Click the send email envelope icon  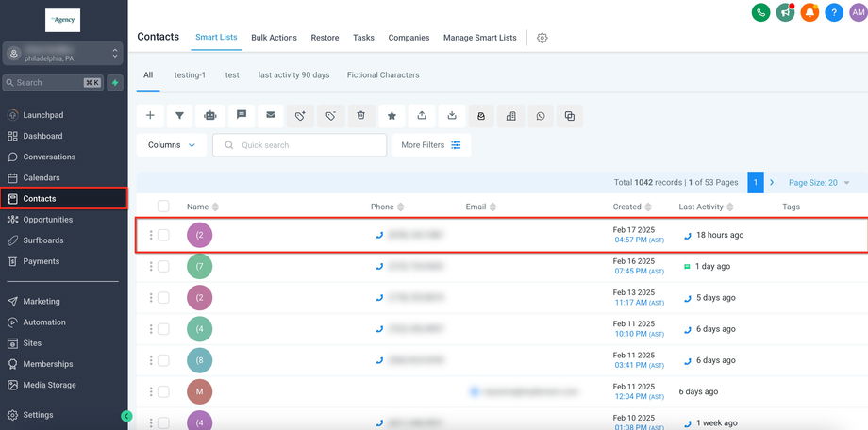(x=271, y=115)
